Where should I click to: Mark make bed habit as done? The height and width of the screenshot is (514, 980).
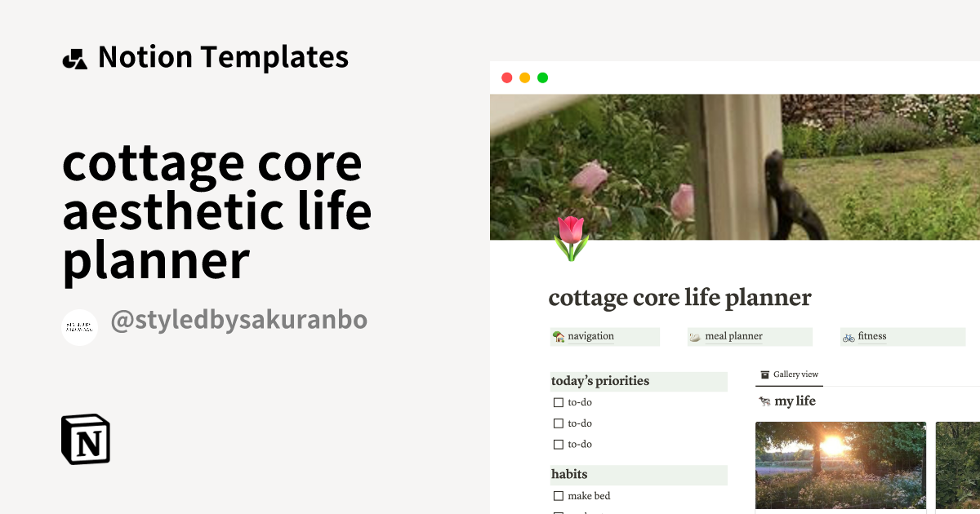click(x=559, y=495)
